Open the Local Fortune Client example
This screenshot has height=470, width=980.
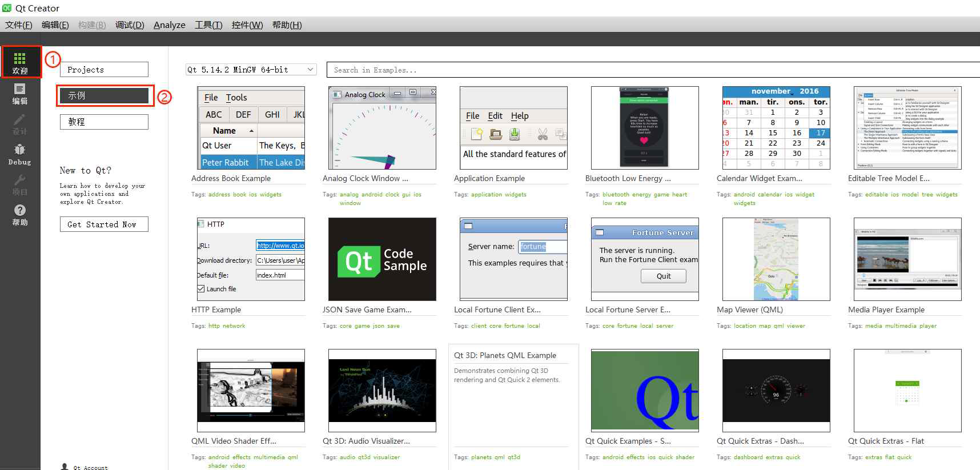513,259
